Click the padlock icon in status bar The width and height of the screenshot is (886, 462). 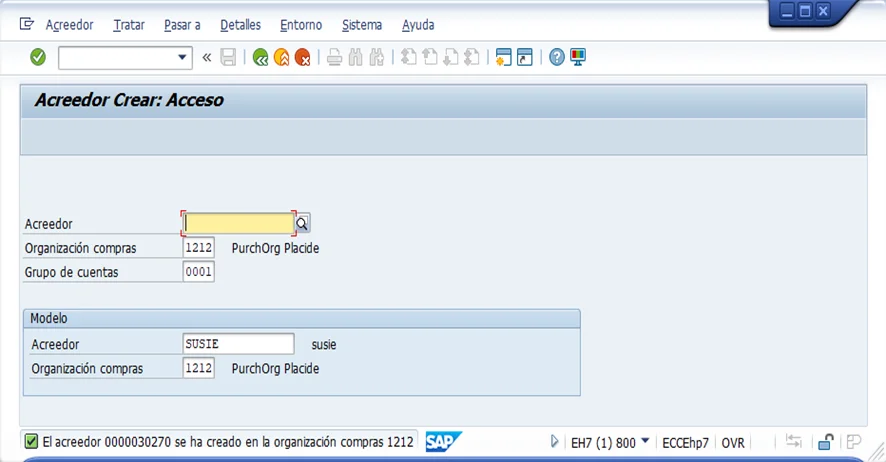coord(826,442)
